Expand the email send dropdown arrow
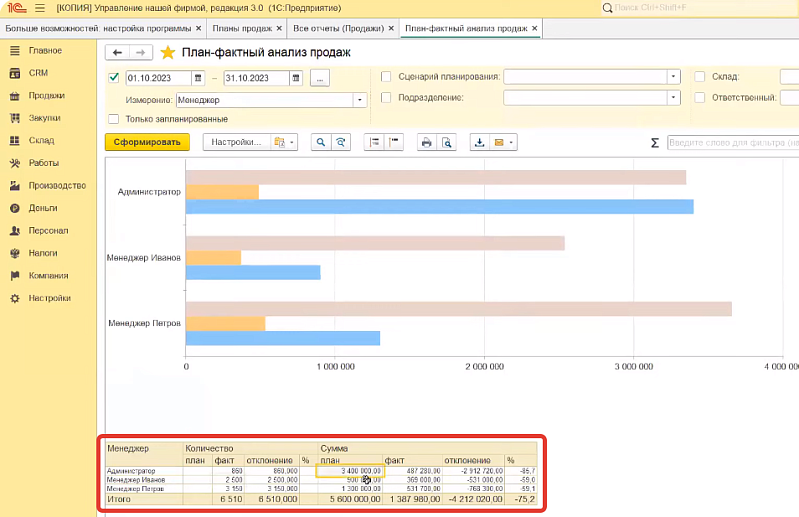 pos(512,142)
